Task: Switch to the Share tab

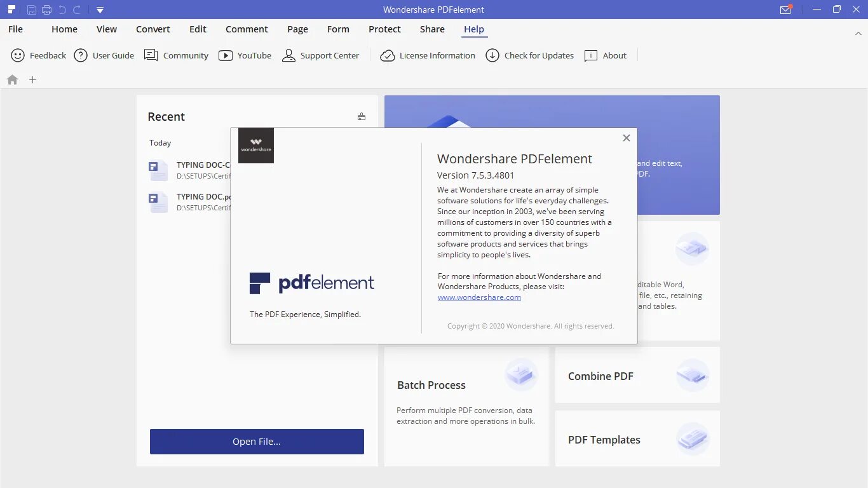Action: pyautogui.click(x=432, y=29)
